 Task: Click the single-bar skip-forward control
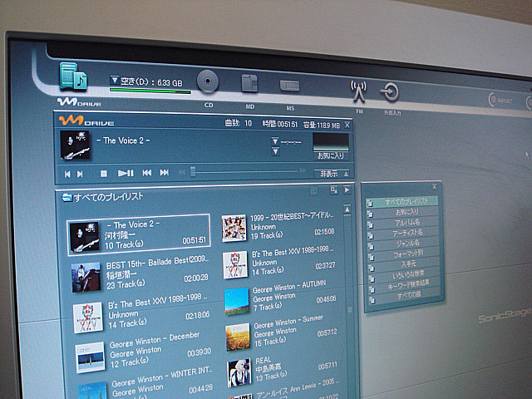[x=80, y=174]
